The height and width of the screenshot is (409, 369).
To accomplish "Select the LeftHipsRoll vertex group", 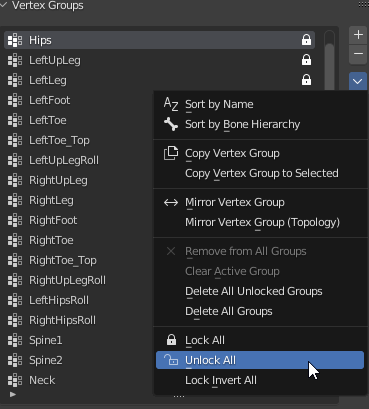I will 79,300.
